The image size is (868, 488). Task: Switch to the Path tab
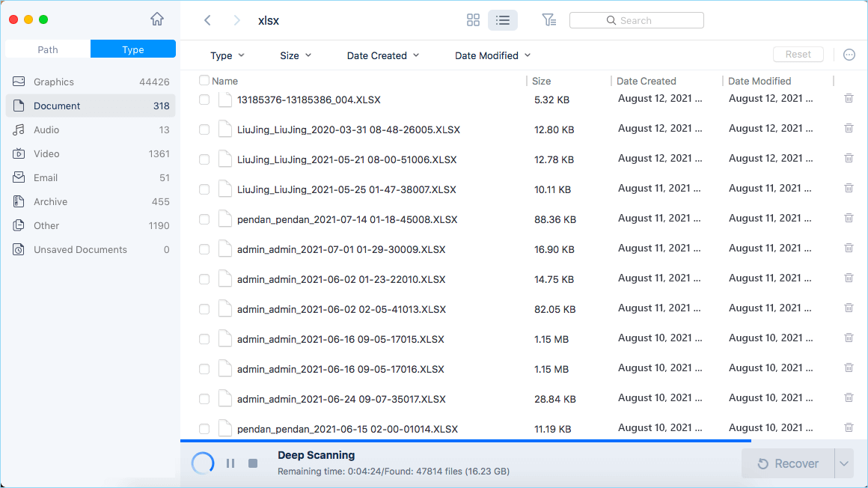tap(48, 49)
